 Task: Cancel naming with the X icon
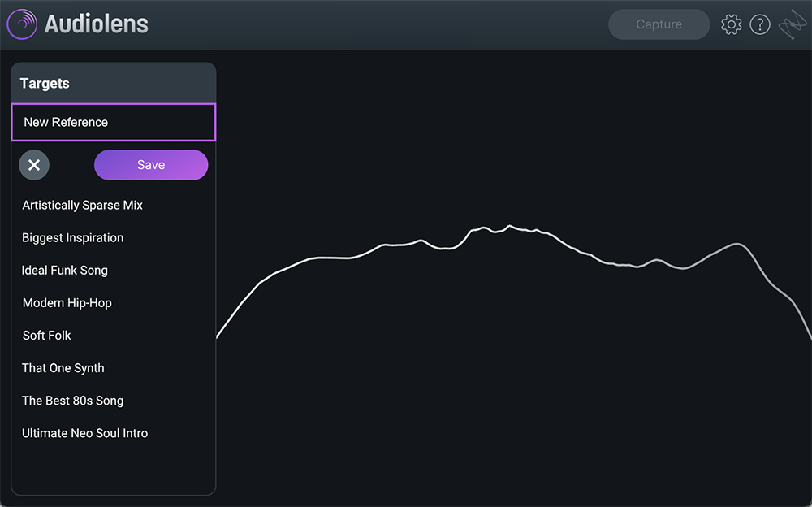(x=34, y=164)
